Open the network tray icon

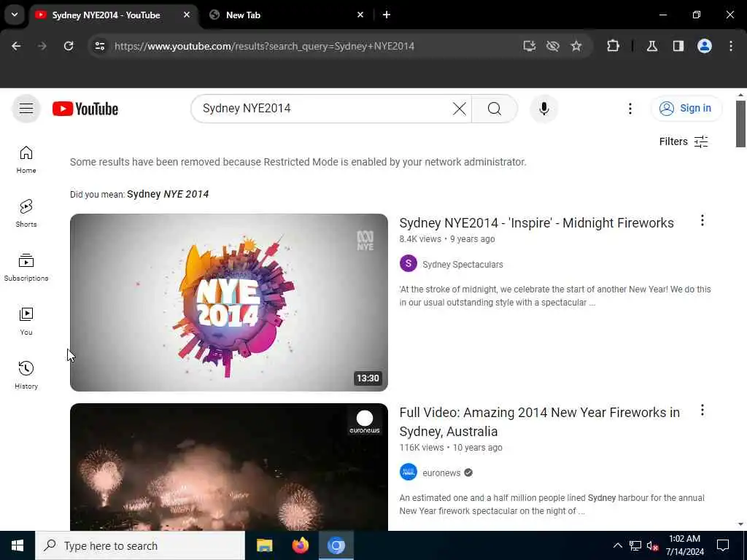coord(635,545)
